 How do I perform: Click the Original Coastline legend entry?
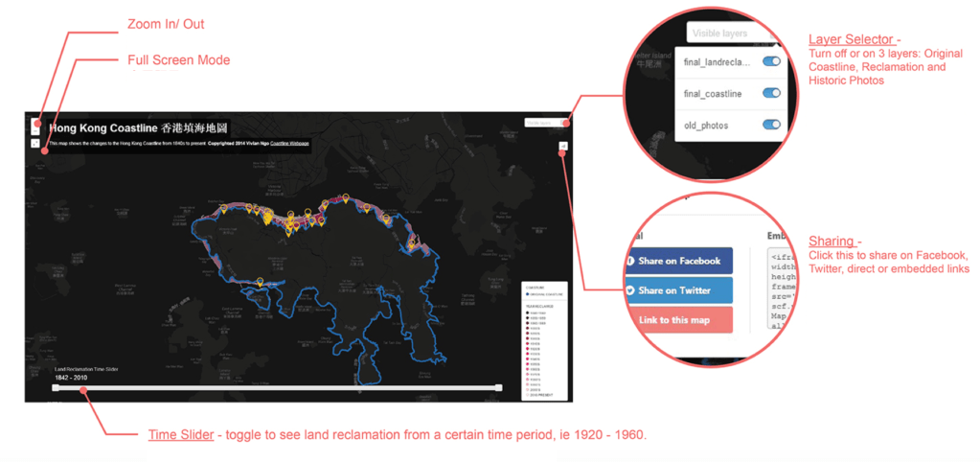[x=545, y=293]
